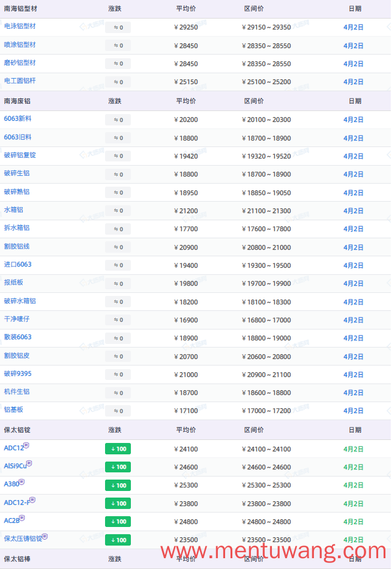This screenshot has height=569, width=392.
Task: Open the 破碎生铝 link
Action: point(17,173)
